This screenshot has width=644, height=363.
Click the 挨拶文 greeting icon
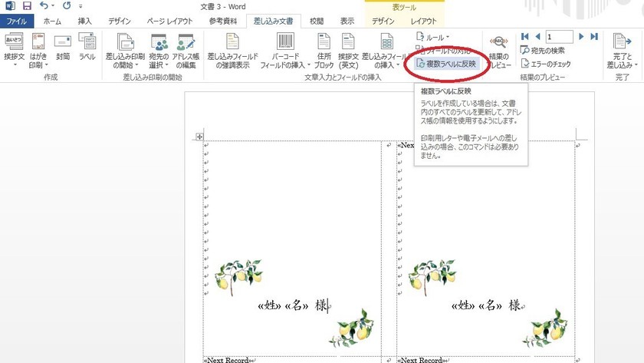tap(15, 50)
